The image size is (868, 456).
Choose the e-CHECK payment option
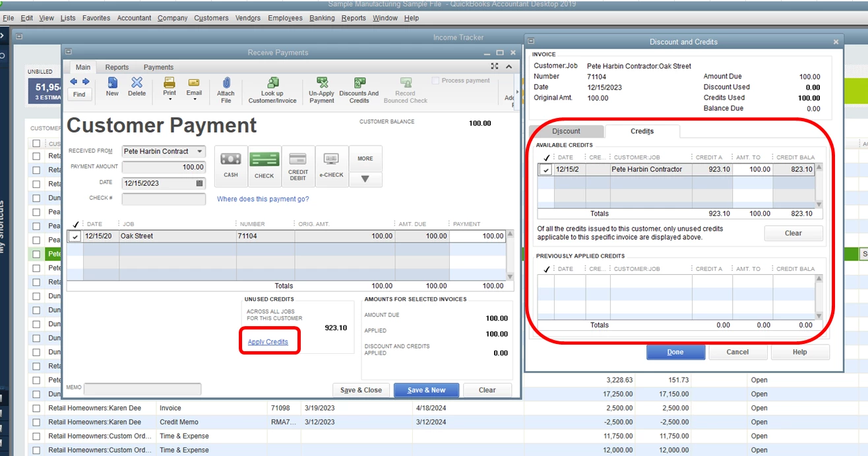pos(332,165)
